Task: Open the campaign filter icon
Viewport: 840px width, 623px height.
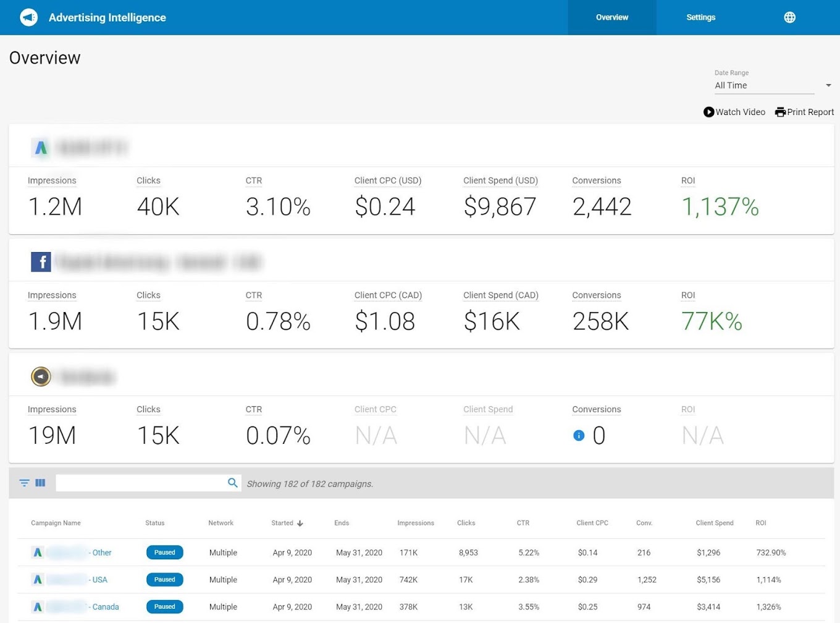Action: (x=24, y=483)
